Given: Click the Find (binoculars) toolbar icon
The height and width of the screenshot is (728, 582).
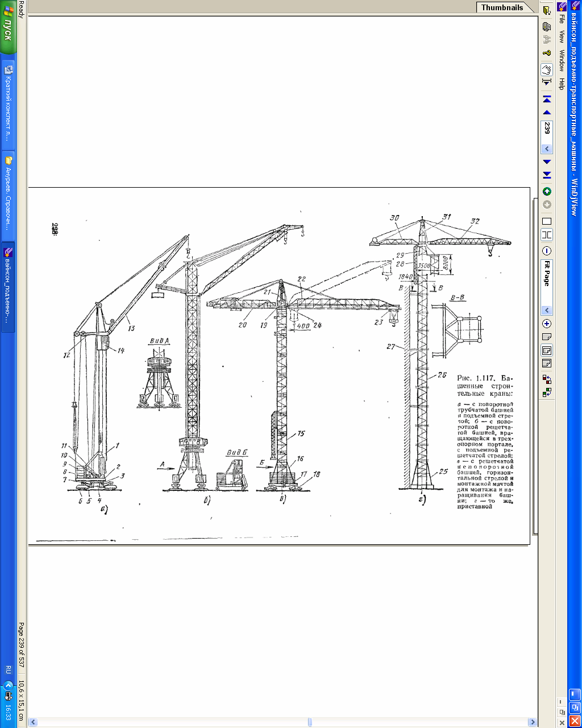Looking at the screenshot, I should (x=547, y=40).
